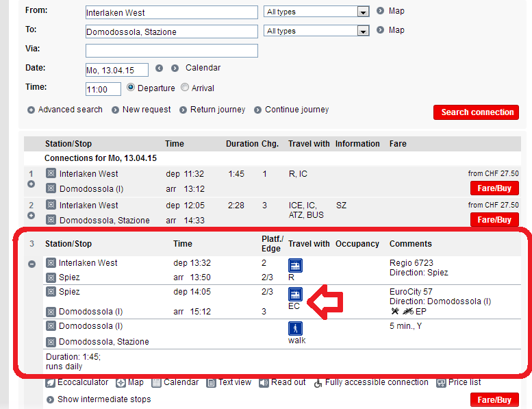
Task: Click Fare/Buy for connection 2
Action: click(x=494, y=220)
